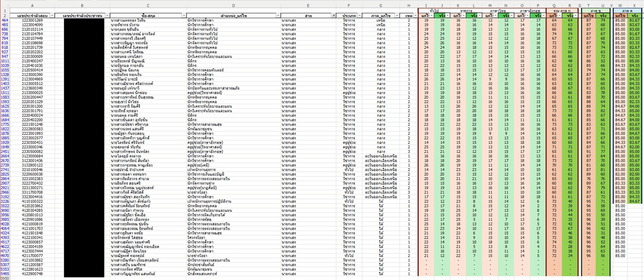Select entire column D via its header
Viewport: 644px width, 280px height.
coord(232,6)
